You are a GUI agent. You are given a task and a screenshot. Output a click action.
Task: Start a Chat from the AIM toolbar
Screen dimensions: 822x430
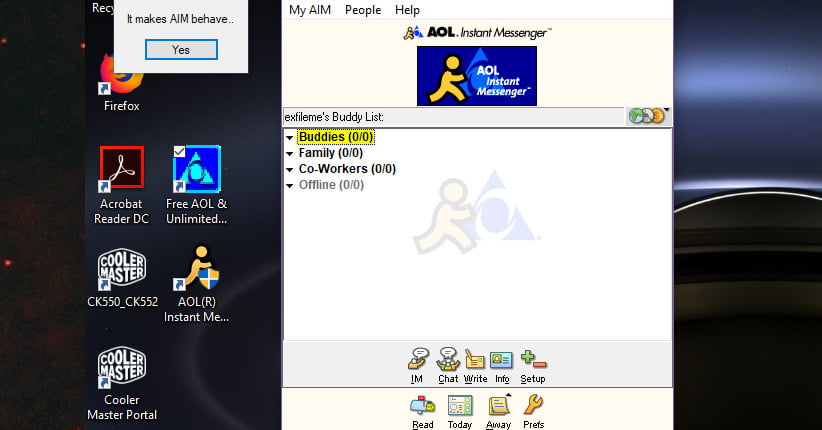pos(448,365)
